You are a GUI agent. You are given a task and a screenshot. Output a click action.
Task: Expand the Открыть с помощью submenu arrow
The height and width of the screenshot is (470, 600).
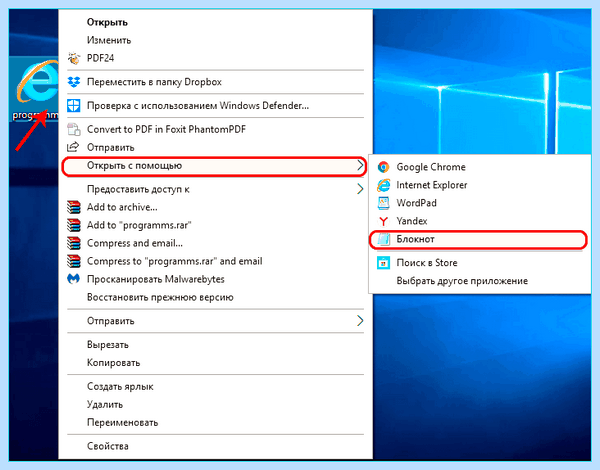point(360,165)
